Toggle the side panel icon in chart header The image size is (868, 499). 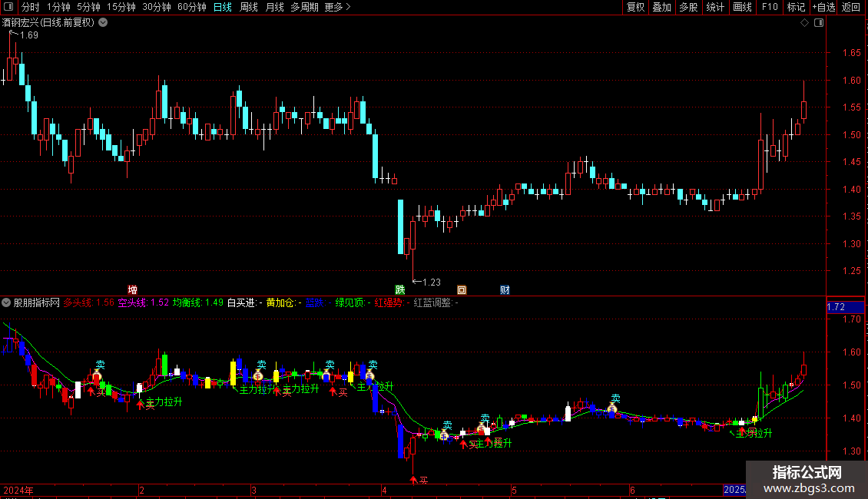point(819,23)
